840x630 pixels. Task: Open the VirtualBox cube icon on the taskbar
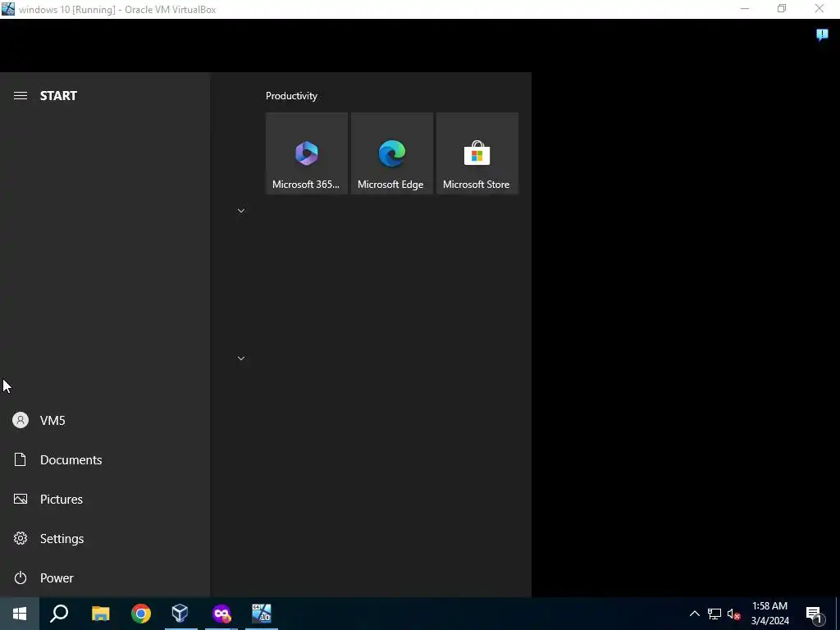pos(180,614)
